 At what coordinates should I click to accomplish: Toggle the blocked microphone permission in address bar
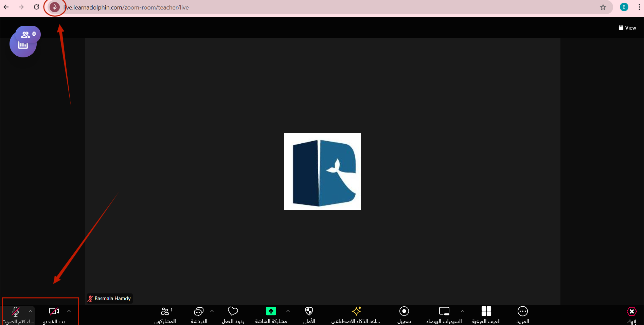click(54, 7)
